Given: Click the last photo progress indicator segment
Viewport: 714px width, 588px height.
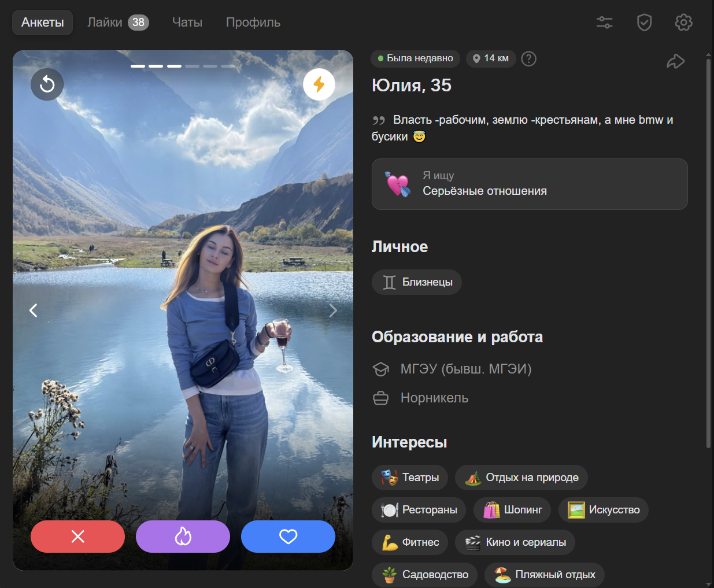Looking at the screenshot, I should tap(228, 66).
